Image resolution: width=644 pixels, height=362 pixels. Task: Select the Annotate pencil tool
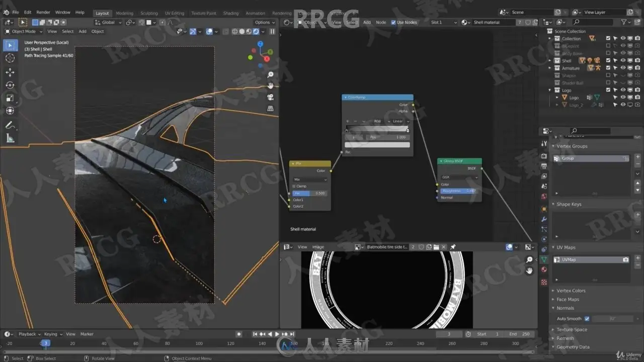tap(10, 125)
